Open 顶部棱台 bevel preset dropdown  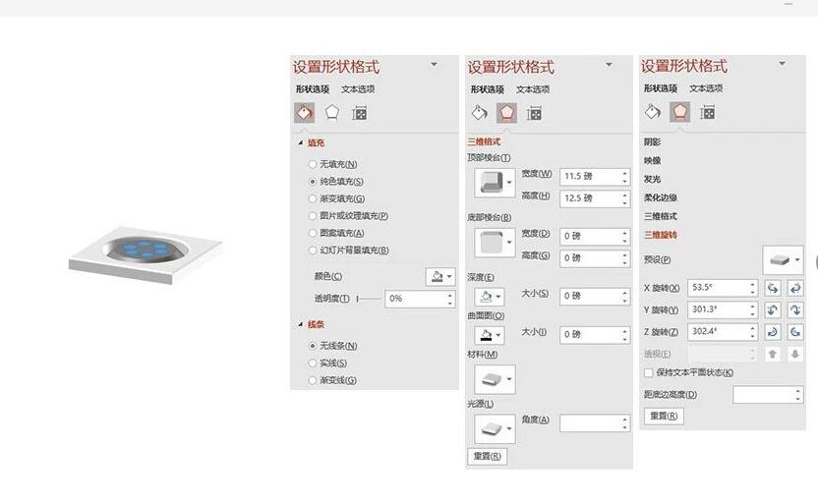495,183
